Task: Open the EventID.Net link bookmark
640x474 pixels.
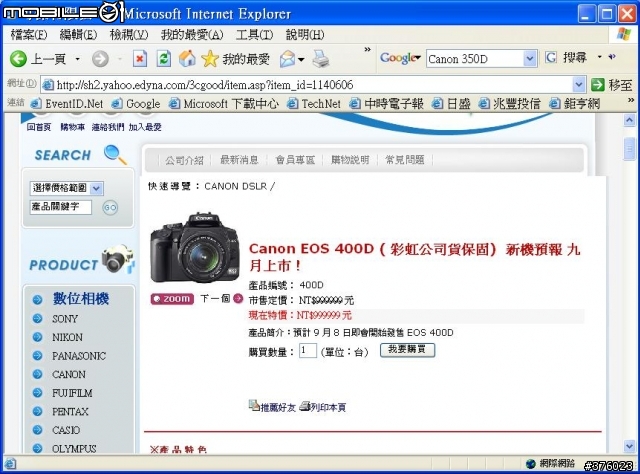Action: [x=67, y=104]
